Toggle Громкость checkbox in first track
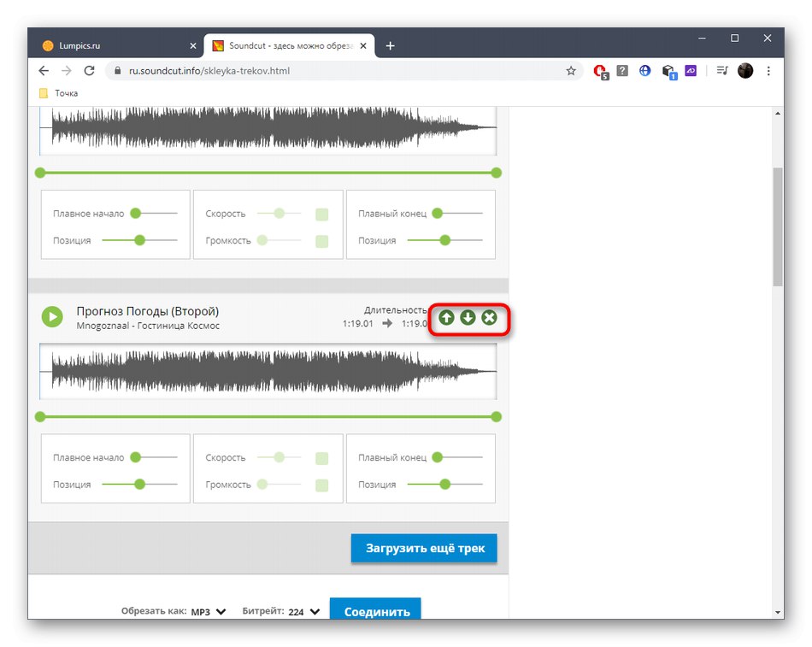The width and height of the screenshot is (812, 647). (321, 241)
